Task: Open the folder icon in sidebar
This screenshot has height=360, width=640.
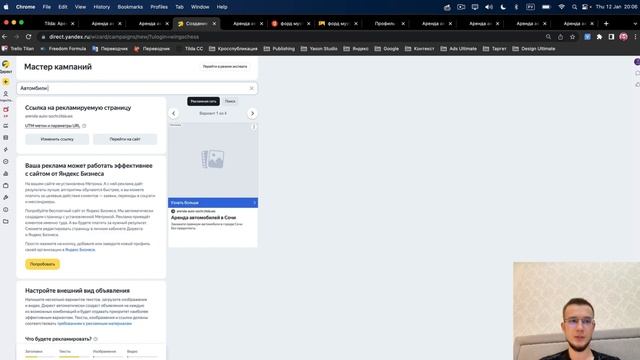Action: click(6, 222)
